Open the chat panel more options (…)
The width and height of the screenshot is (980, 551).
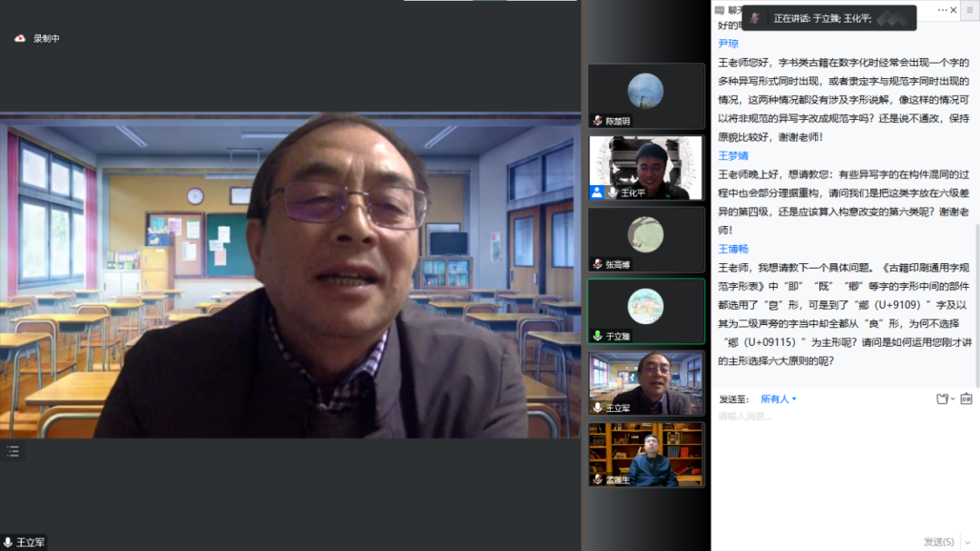(942, 10)
